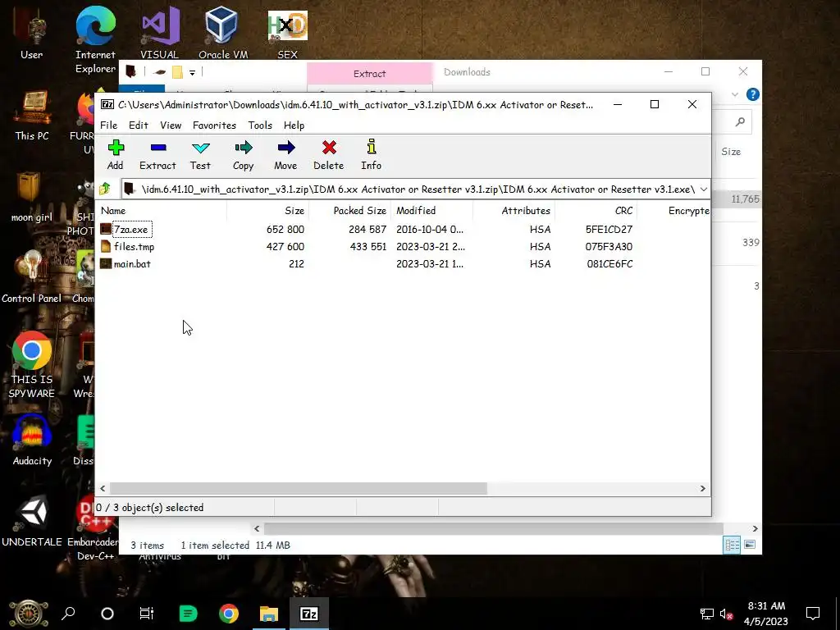Open Explorer quick access toolbar dropdown
This screenshot has width=840, height=630.
coord(192,72)
